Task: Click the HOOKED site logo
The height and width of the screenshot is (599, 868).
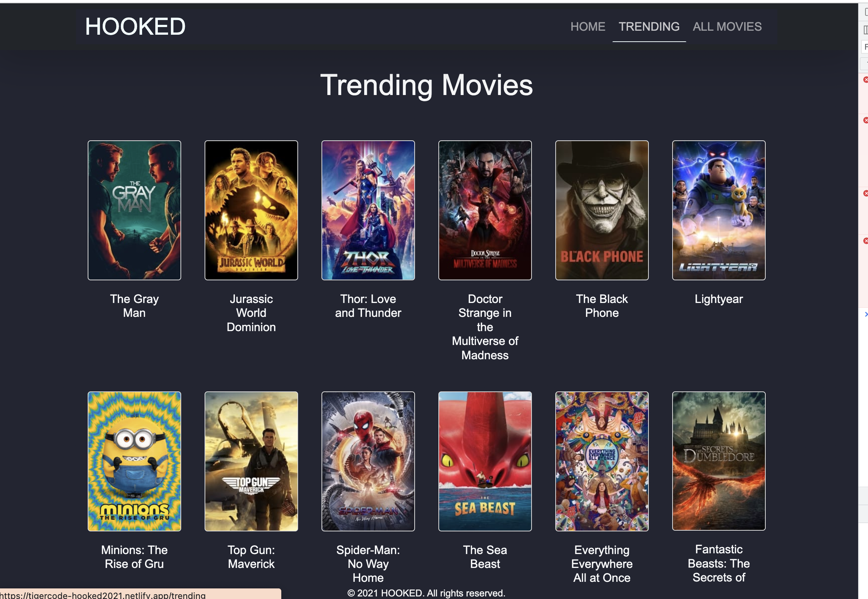Action: point(135,27)
